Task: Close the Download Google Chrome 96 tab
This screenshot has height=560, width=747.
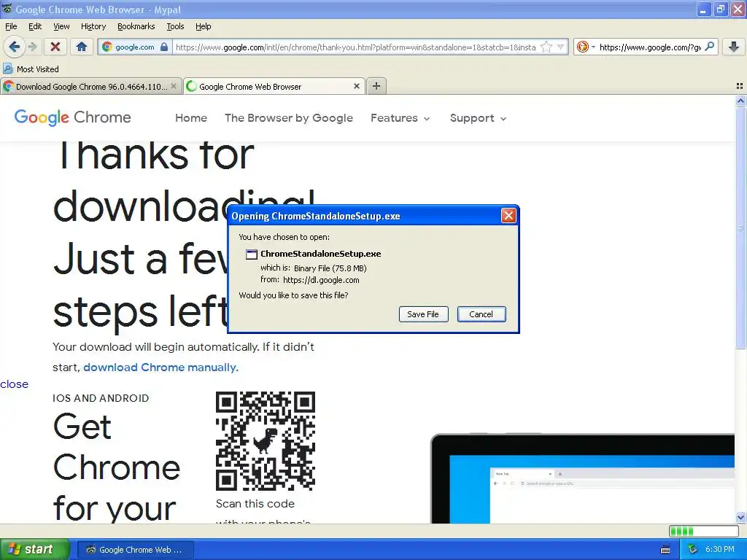Action: pyautogui.click(x=174, y=86)
